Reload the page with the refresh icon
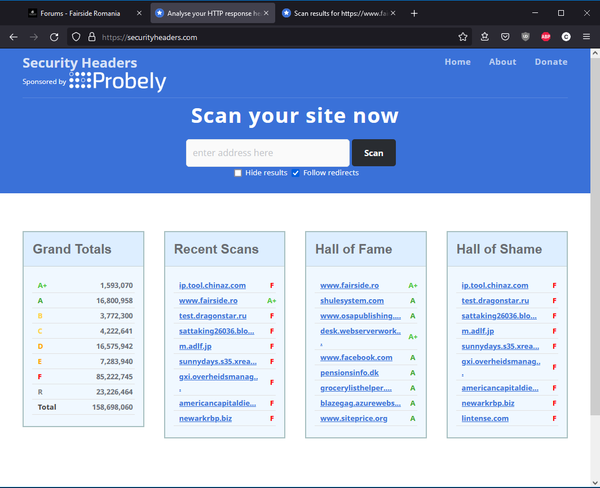 pos(54,37)
